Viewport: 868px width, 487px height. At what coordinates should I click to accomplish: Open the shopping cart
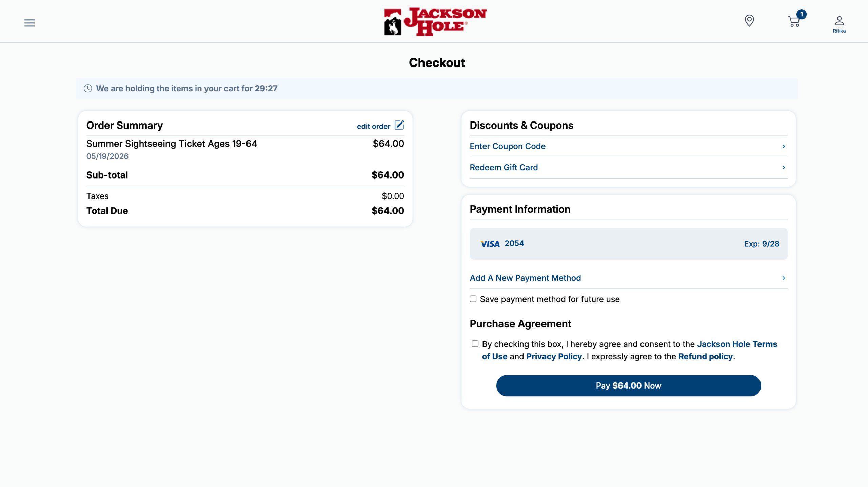[794, 21]
